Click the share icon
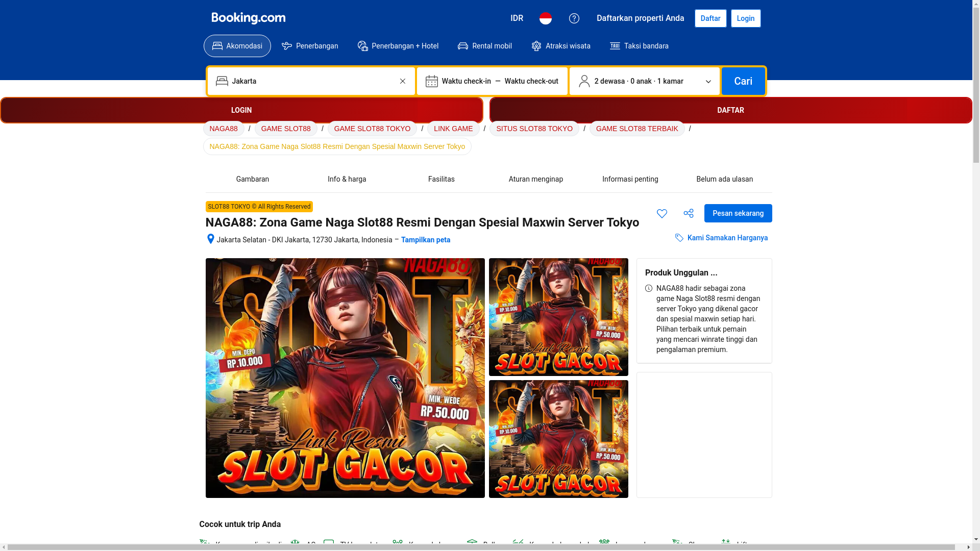Screen dimensions: 980x551 [x=689, y=213]
